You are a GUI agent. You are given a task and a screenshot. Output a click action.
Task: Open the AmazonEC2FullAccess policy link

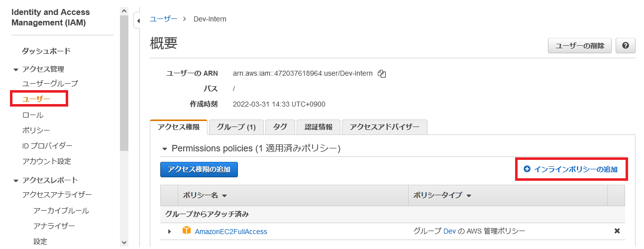pyautogui.click(x=231, y=232)
